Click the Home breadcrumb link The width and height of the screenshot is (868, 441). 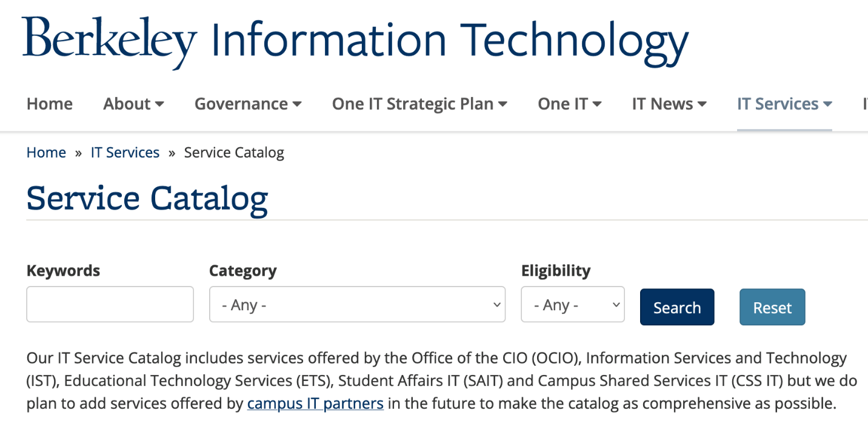46,153
